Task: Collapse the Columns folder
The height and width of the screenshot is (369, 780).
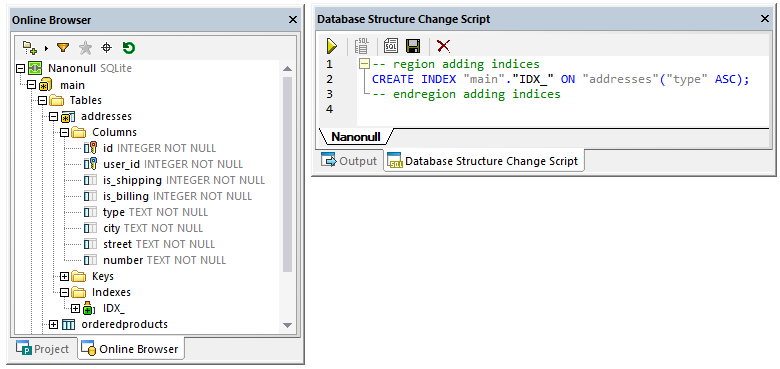Action: 64,133
